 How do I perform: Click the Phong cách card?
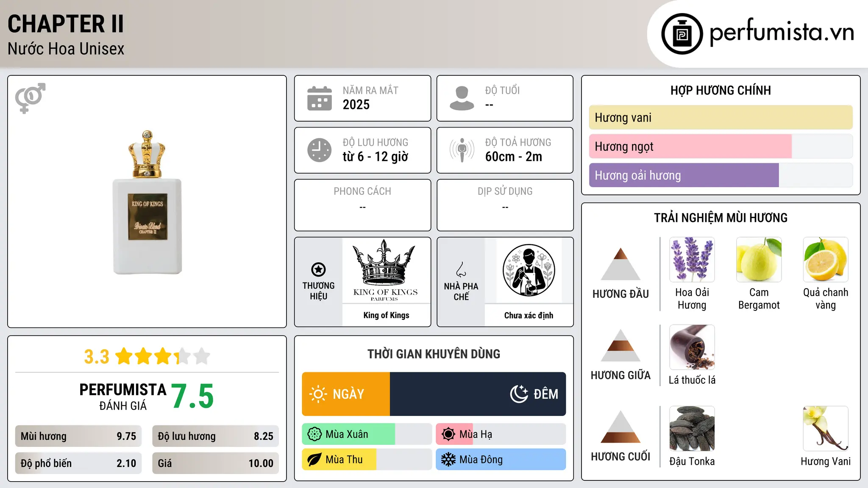coord(362,205)
